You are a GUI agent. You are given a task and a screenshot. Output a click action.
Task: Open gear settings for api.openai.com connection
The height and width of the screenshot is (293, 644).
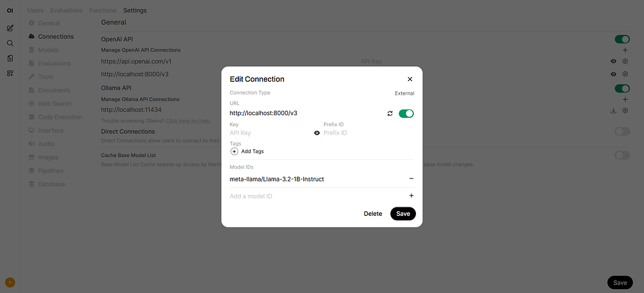625,61
